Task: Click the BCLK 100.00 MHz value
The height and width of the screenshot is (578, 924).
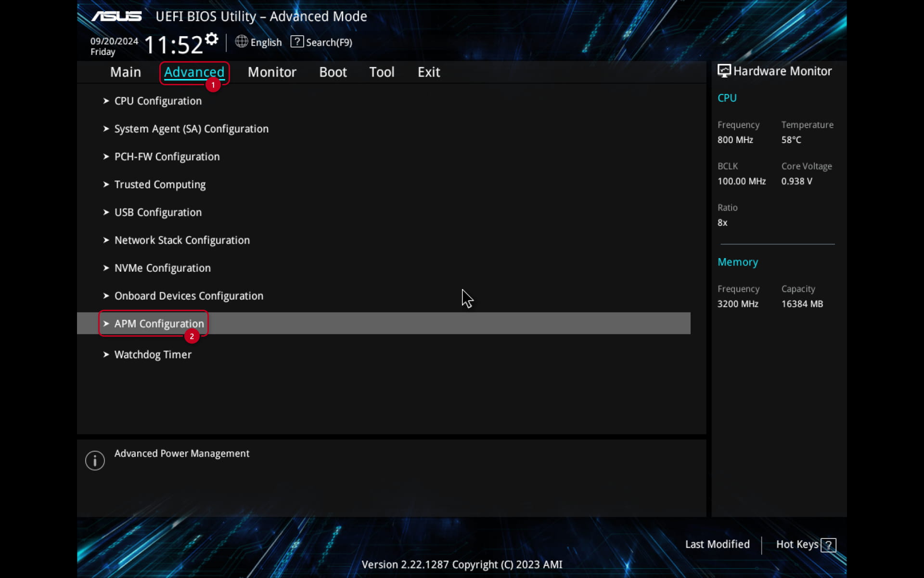Action: [742, 181]
